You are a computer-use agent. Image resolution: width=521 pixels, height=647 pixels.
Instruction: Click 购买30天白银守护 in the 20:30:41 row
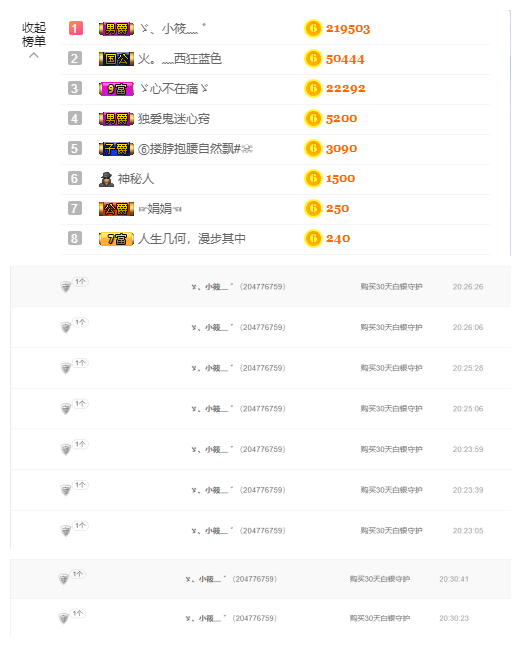[x=380, y=579]
